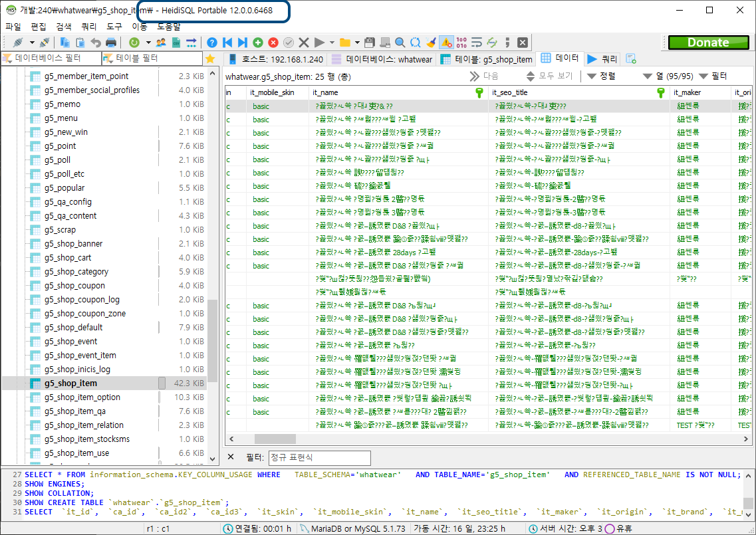
Task: Toggle the stop on errors warning icon
Action: (x=446, y=43)
